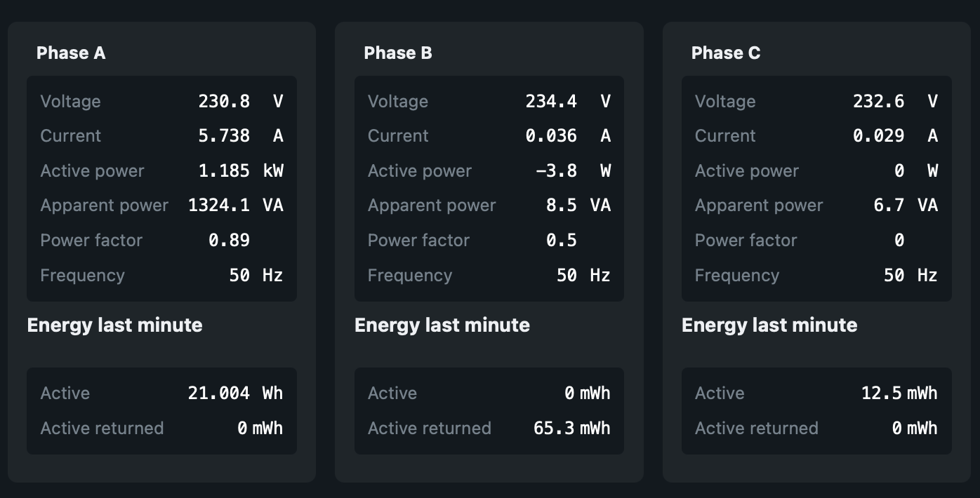Click Phase B voltage value 234.4

click(x=551, y=101)
